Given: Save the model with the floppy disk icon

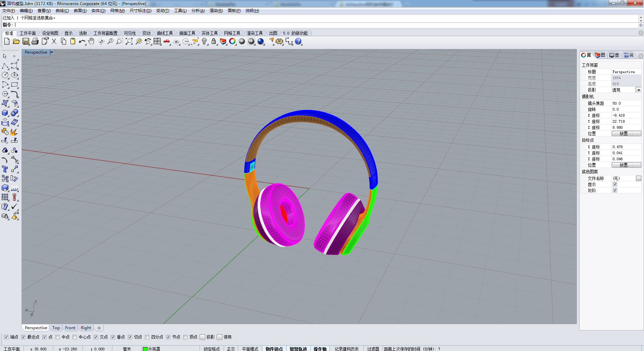Looking at the screenshot, I should pyautogui.click(x=25, y=41).
